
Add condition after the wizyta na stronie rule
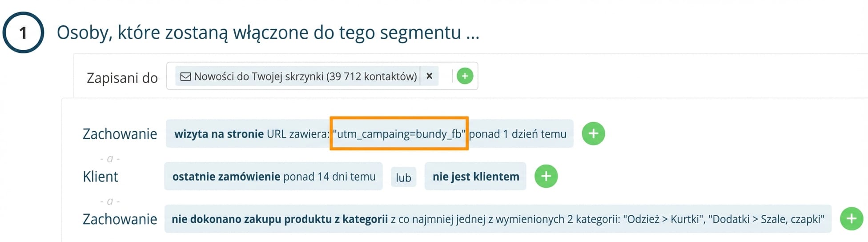593,133
